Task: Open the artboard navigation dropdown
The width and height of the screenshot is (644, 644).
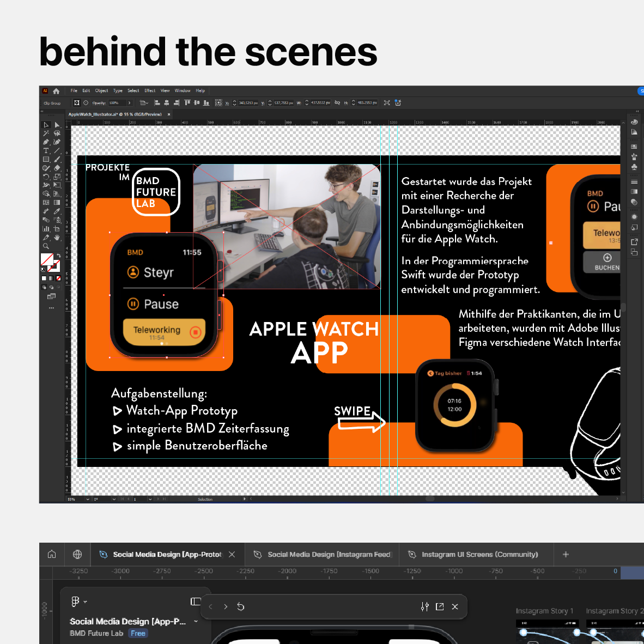Action: [150, 499]
